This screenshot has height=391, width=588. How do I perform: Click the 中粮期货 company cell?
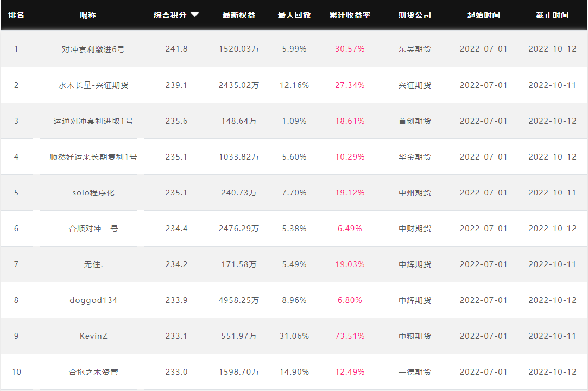[x=415, y=336]
